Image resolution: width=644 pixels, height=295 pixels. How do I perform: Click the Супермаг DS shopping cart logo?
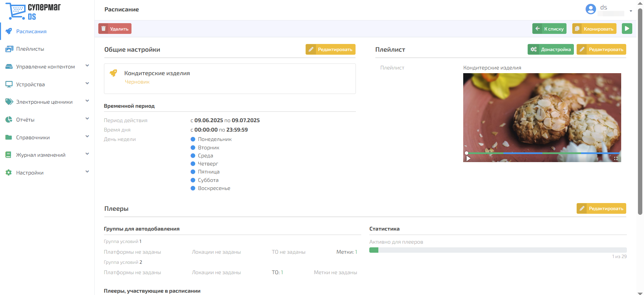click(33, 11)
